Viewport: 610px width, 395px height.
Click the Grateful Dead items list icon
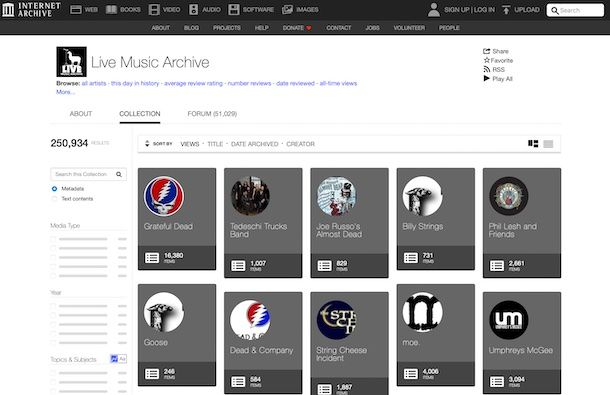pyautogui.click(x=152, y=258)
